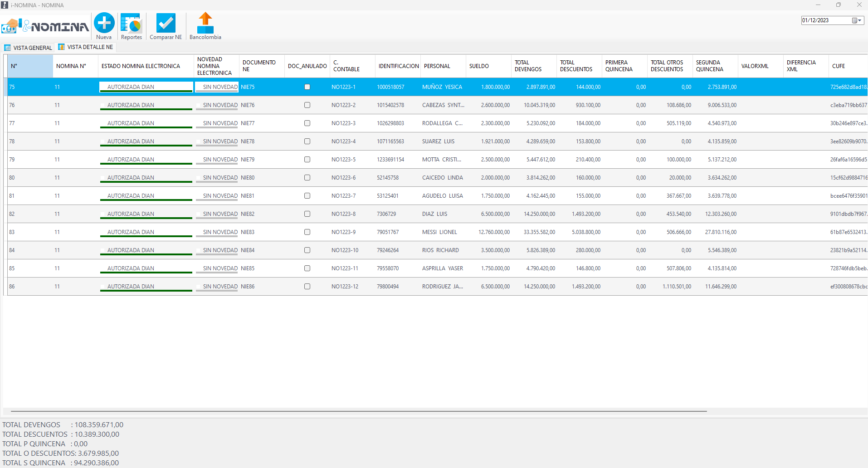This screenshot has width=868, height=468.
Task: Select the VISTA DETALLE NE tab
Action: 86,47
